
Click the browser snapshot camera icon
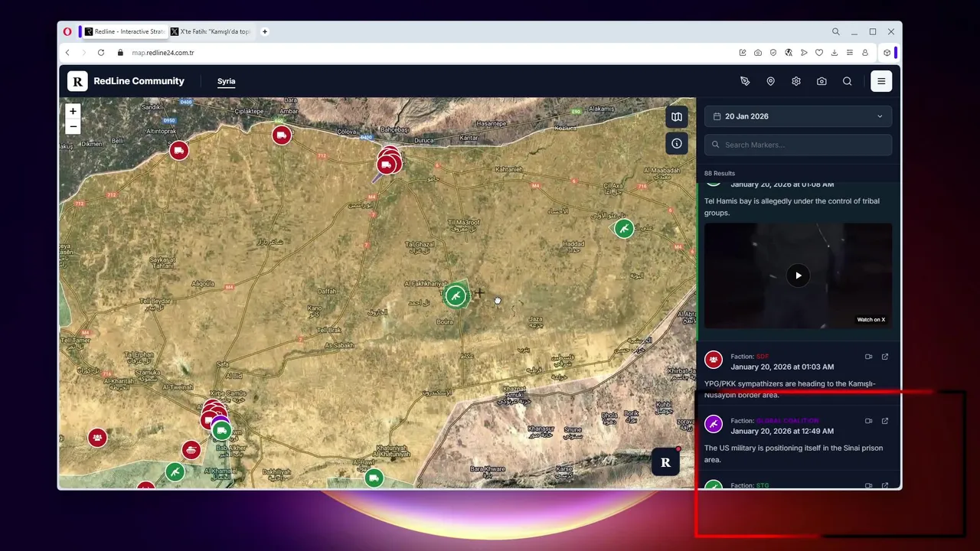(x=757, y=53)
